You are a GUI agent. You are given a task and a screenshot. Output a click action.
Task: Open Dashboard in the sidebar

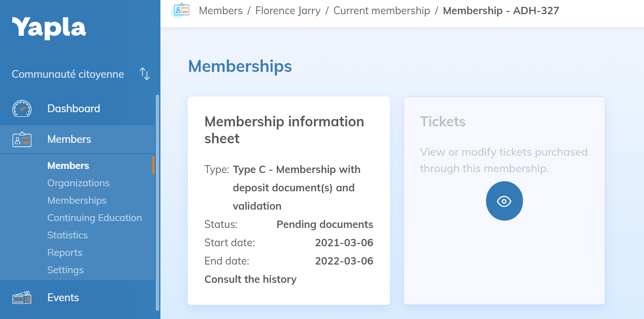click(74, 108)
